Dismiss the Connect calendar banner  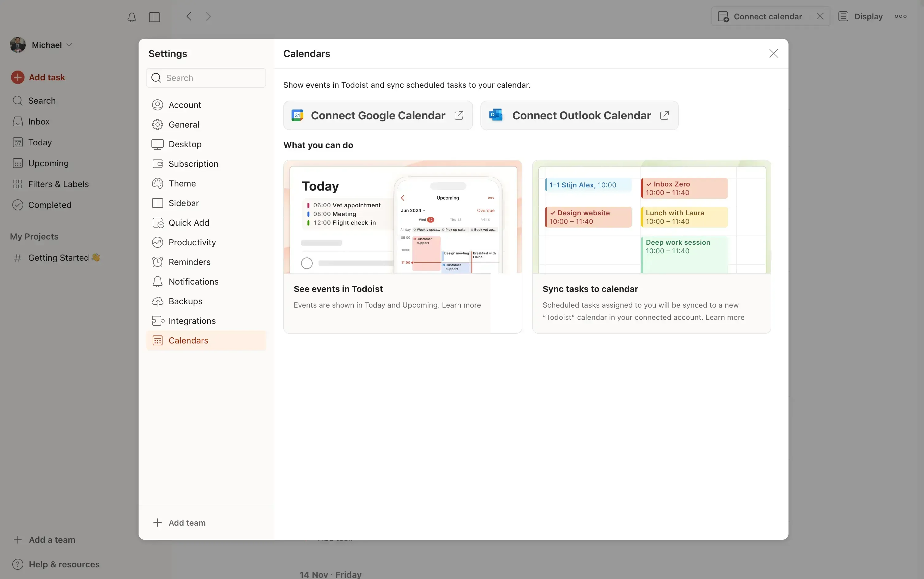(x=820, y=16)
